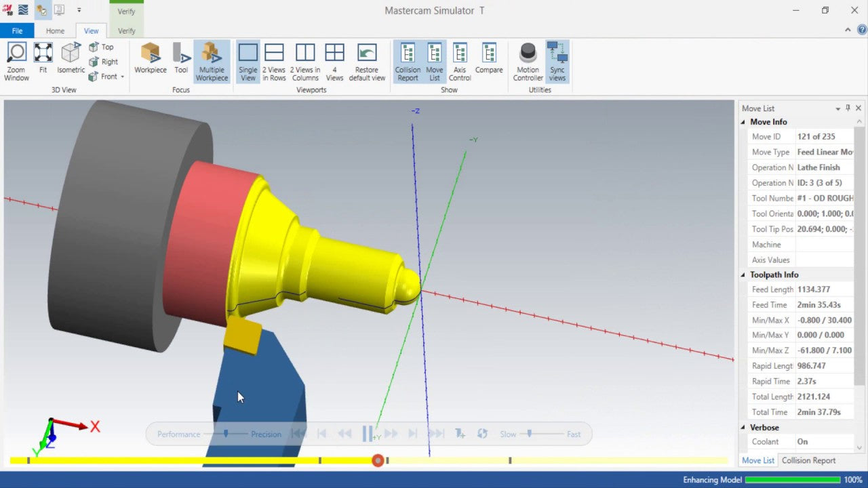Toggle the Move List panel button

pos(435,62)
